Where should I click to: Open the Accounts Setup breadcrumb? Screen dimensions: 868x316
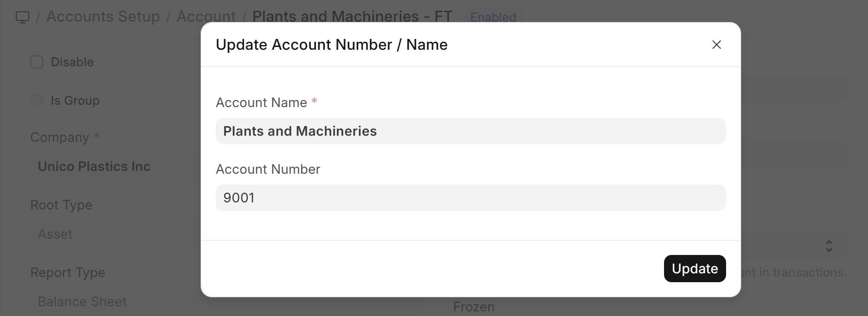click(x=103, y=16)
